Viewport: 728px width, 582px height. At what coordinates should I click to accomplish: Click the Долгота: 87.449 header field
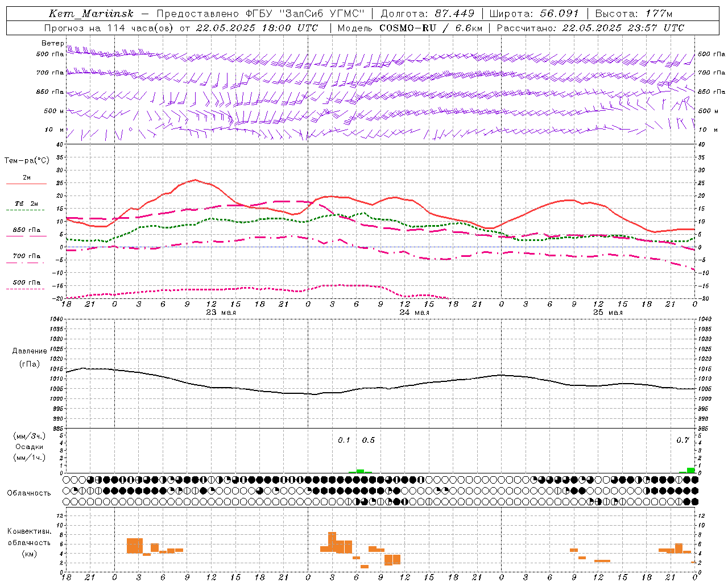(x=427, y=14)
